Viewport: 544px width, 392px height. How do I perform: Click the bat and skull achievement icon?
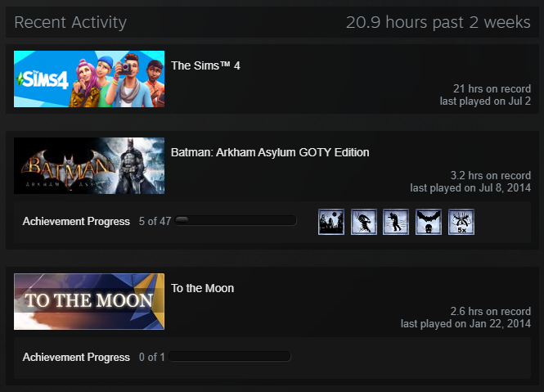click(429, 222)
